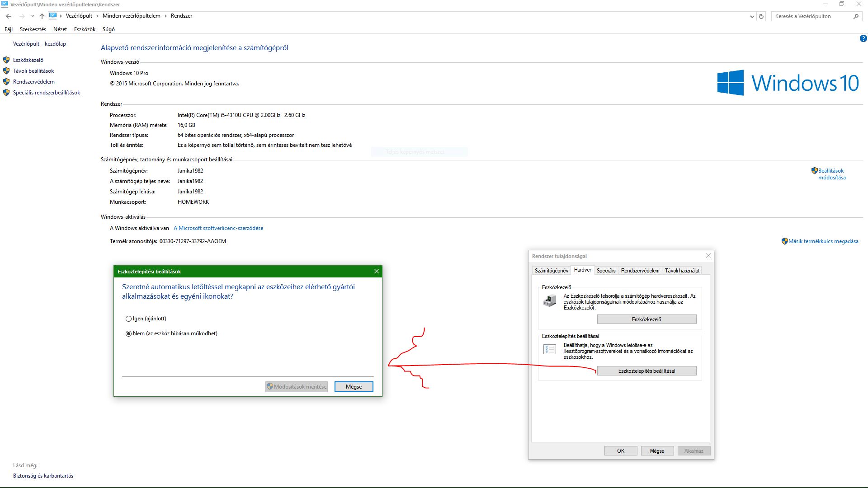Open Biztonság és karbantartás link
Viewport: 868px width, 488px height.
click(x=43, y=476)
